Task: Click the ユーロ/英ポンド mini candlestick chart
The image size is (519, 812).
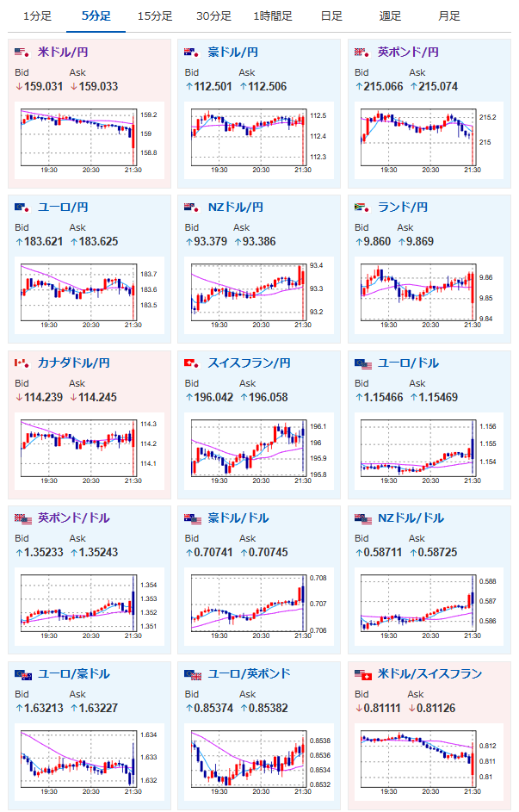Action: pyautogui.click(x=259, y=762)
